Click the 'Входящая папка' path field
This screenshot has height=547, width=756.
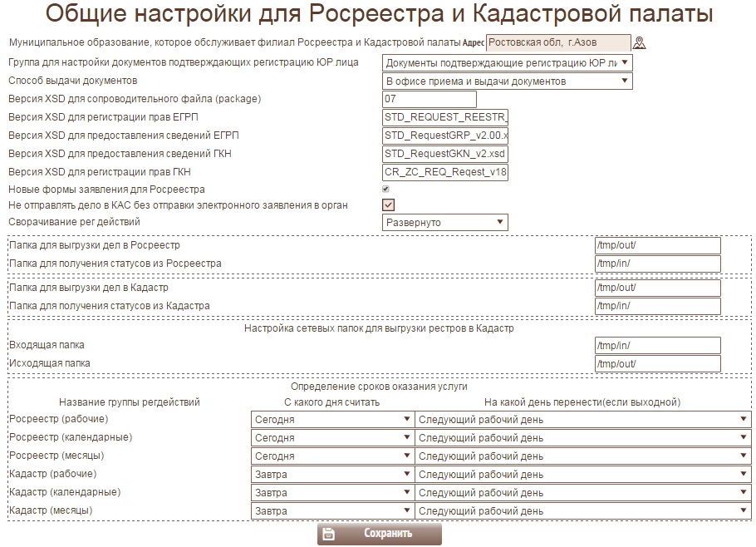click(657, 346)
